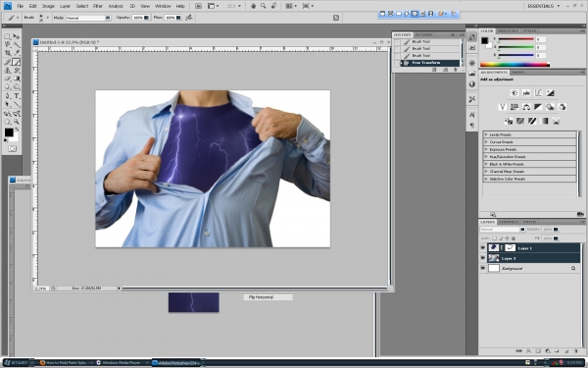Add a Curves adjustment
This screenshot has height=368, width=588.
pos(538,93)
